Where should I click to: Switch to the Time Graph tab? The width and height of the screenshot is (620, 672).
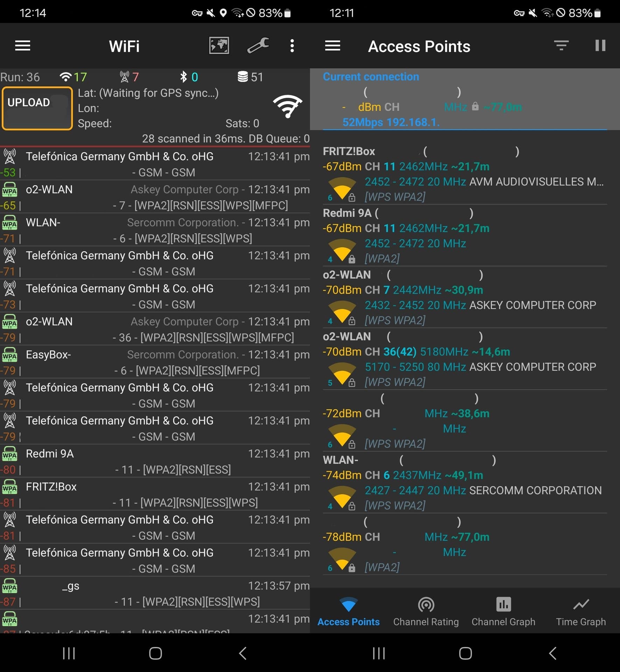click(581, 612)
